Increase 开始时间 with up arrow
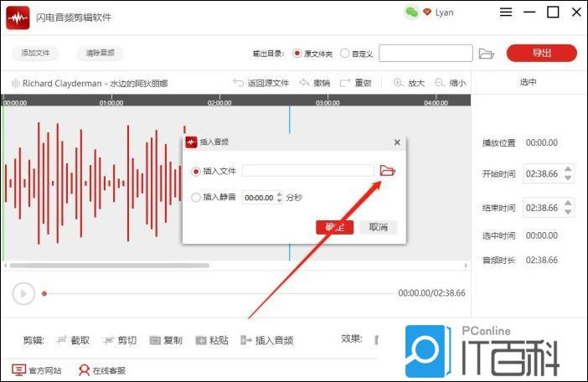The width and height of the screenshot is (588, 382). pyautogui.click(x=568, y=169)
